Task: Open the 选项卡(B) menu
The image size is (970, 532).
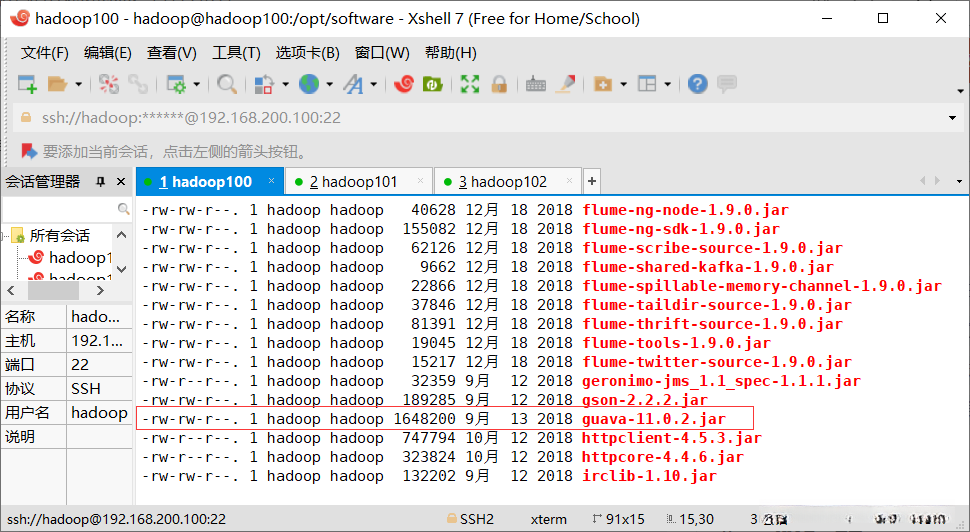Action: click(x=307, y=53)
